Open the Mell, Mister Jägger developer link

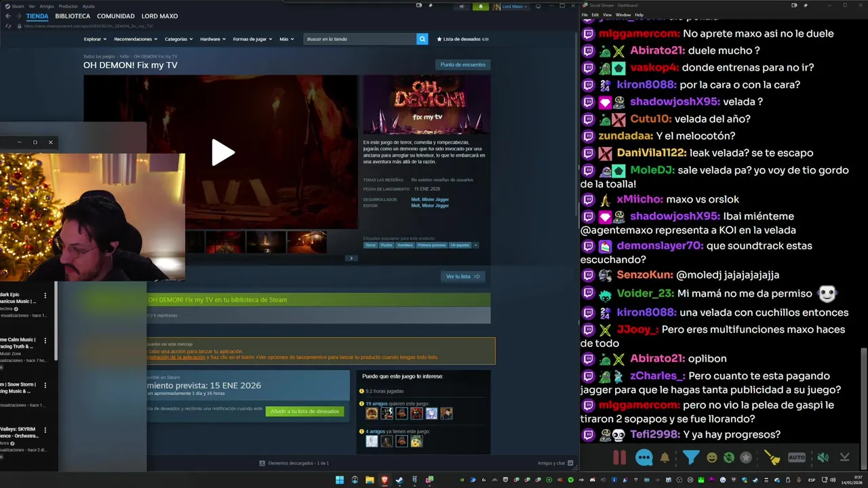[x=430, y=199]
